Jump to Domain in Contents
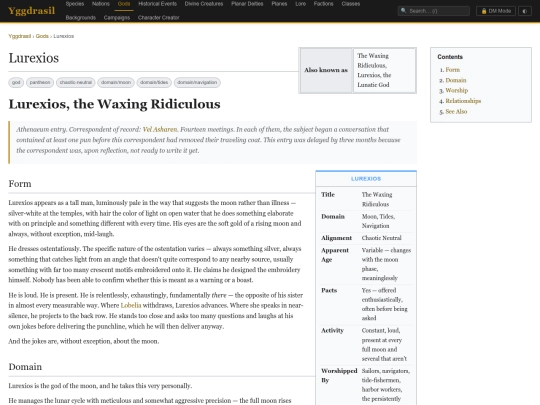 pos(456,80)
